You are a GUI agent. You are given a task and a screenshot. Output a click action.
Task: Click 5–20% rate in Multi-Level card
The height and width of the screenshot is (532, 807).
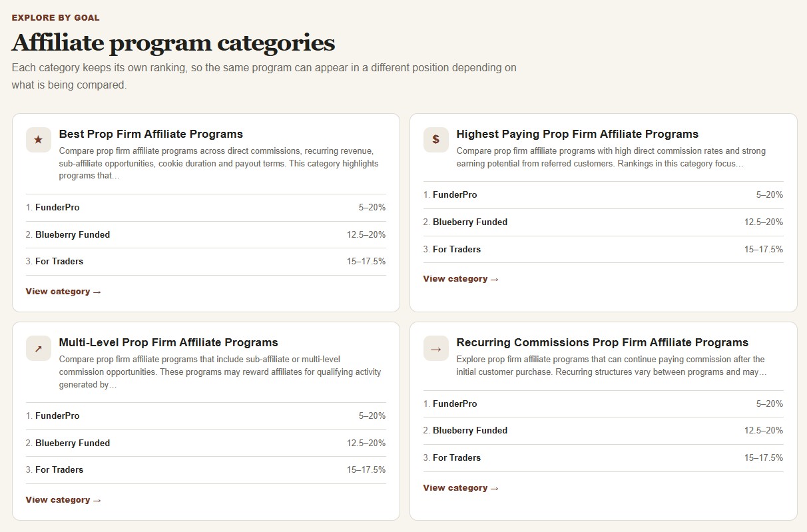pyautogui.click(x=372, y=416)
